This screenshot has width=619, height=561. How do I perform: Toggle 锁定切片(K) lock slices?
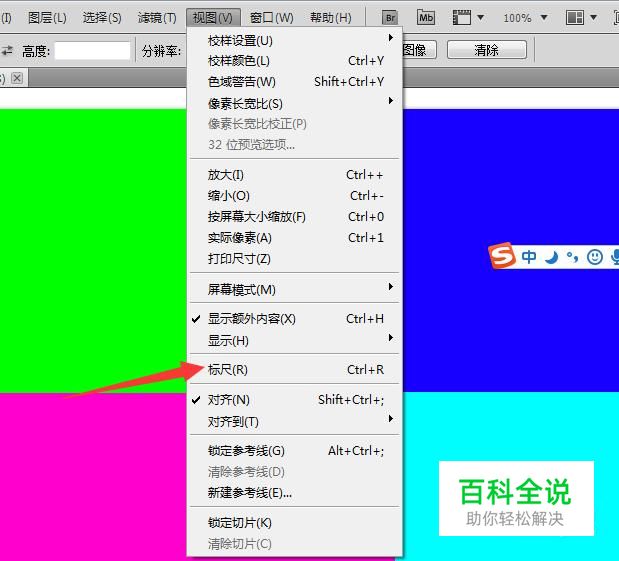point(294,523)
